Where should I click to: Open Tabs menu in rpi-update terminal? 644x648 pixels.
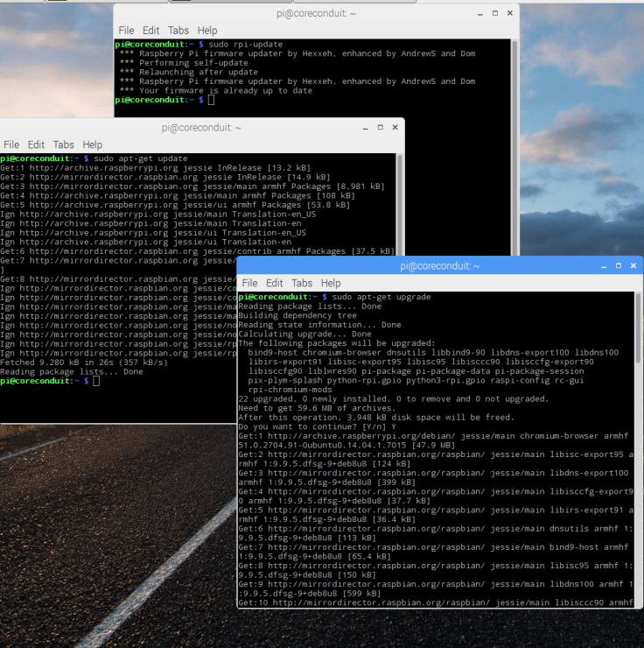tap(179, 31)
